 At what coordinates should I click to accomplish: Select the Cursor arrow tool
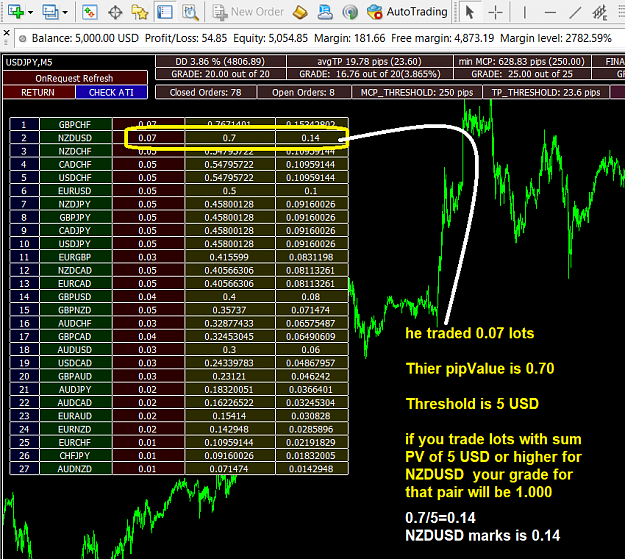click(x=470, y=12)
